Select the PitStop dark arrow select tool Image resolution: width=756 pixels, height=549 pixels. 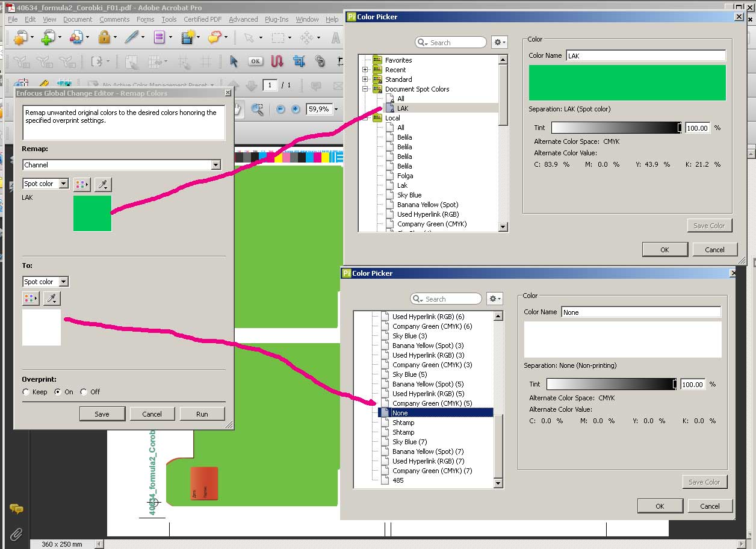(x=234, y=61)
